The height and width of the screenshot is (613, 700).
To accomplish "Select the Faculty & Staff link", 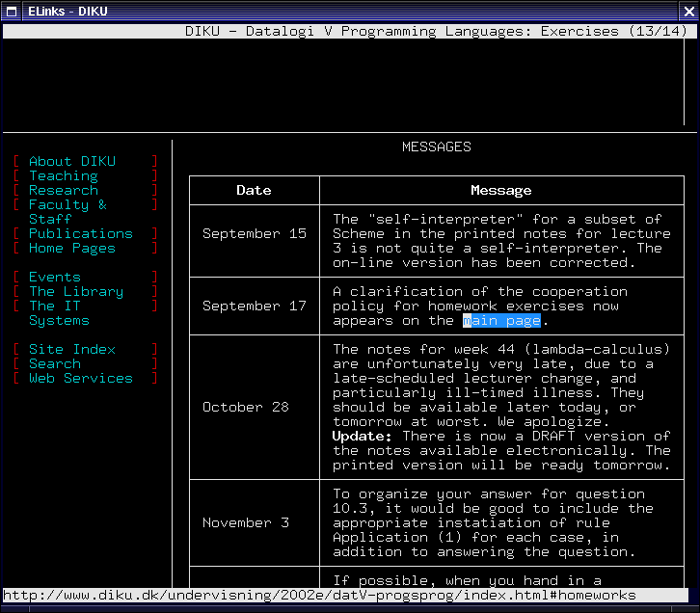I will coord(67,204).
